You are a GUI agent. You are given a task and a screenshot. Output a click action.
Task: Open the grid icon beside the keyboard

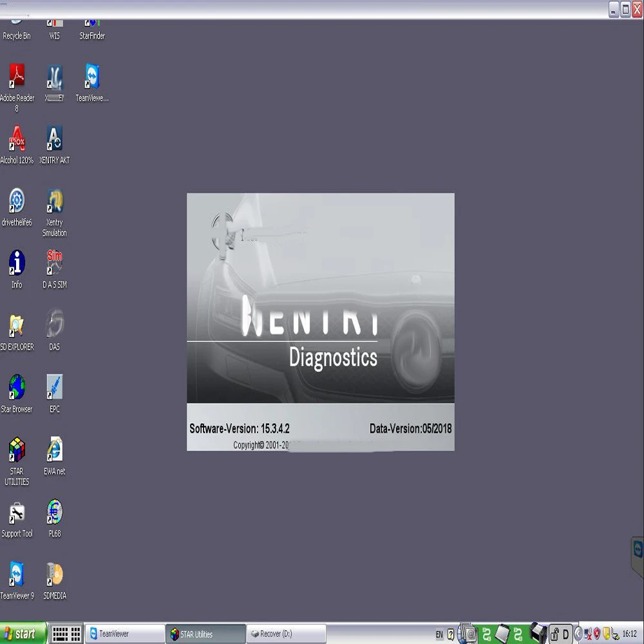(x=75, y=634)
